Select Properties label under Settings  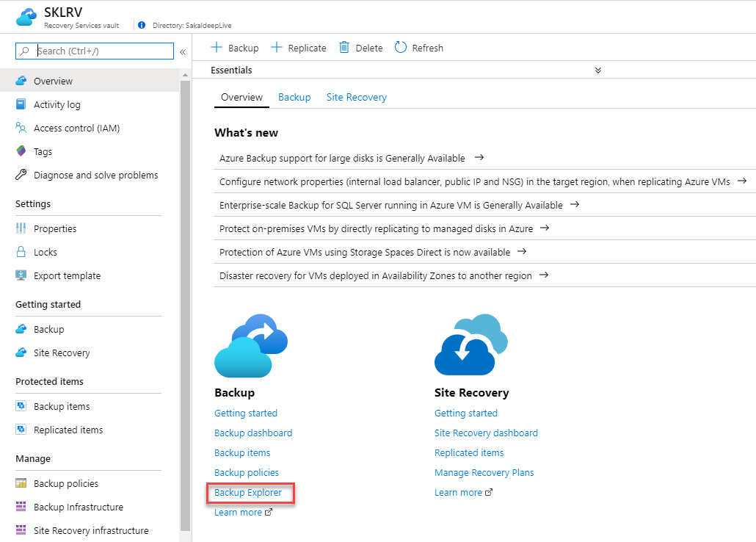pyautogui.click(x=55, y=228)
